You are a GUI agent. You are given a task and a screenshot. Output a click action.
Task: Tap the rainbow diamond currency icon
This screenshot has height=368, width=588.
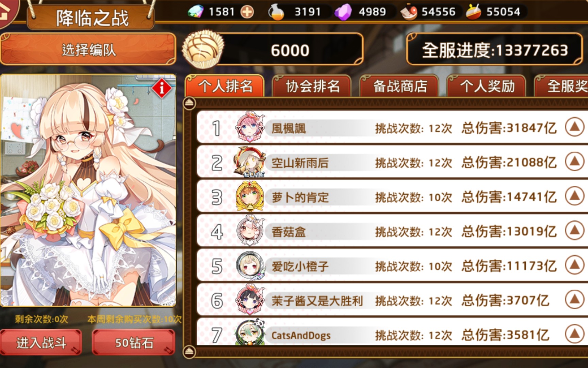click(196, 12)
